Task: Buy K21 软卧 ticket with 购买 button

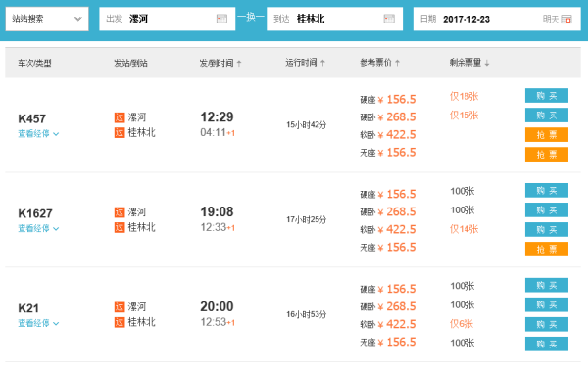Action: coord(547,324)
